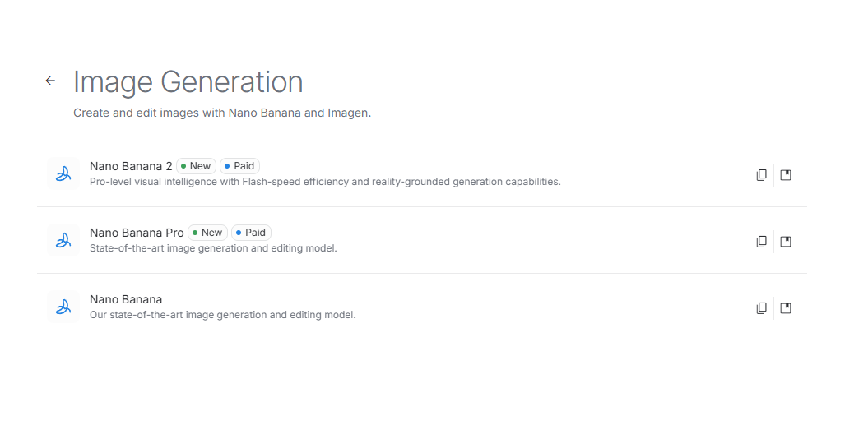Screen dimensions: 868x439
Task: Click the Paid badge on Nano Banana Pro
Action: click(x=251, y=233)
